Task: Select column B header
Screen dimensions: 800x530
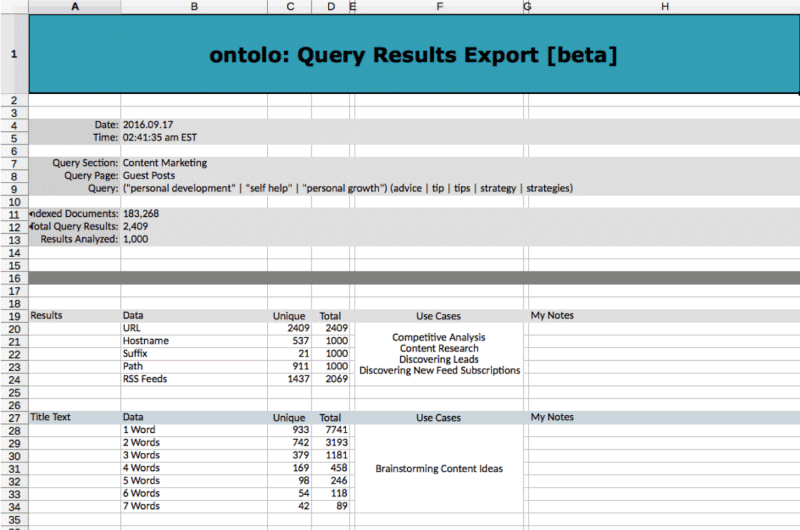Action: click(x=194, y=7)
